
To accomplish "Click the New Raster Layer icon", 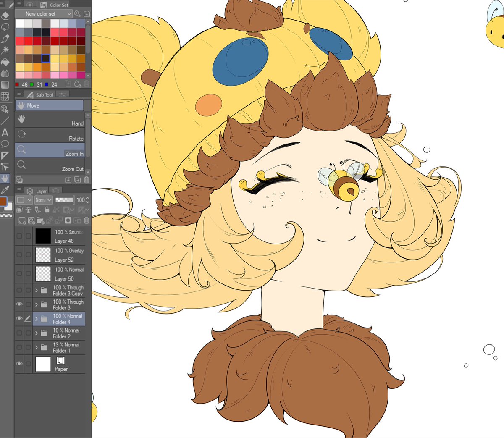I will (x=22, y=220).
